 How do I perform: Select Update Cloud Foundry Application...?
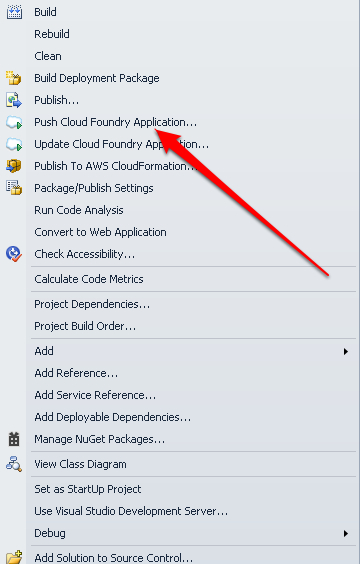click(x=122, y=144)
